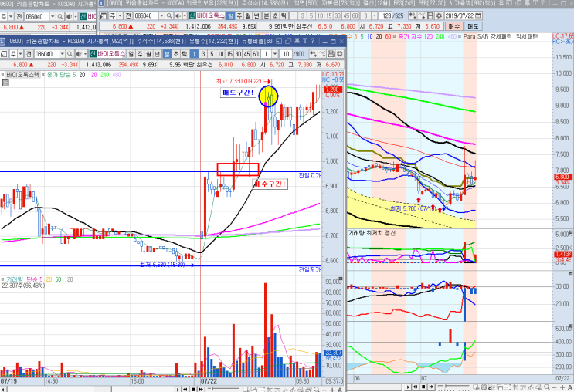Click replay speed slider at bottom of right chart
This screenshot has height=392, width=574.
pyautogui.click(x=453, y=387)
